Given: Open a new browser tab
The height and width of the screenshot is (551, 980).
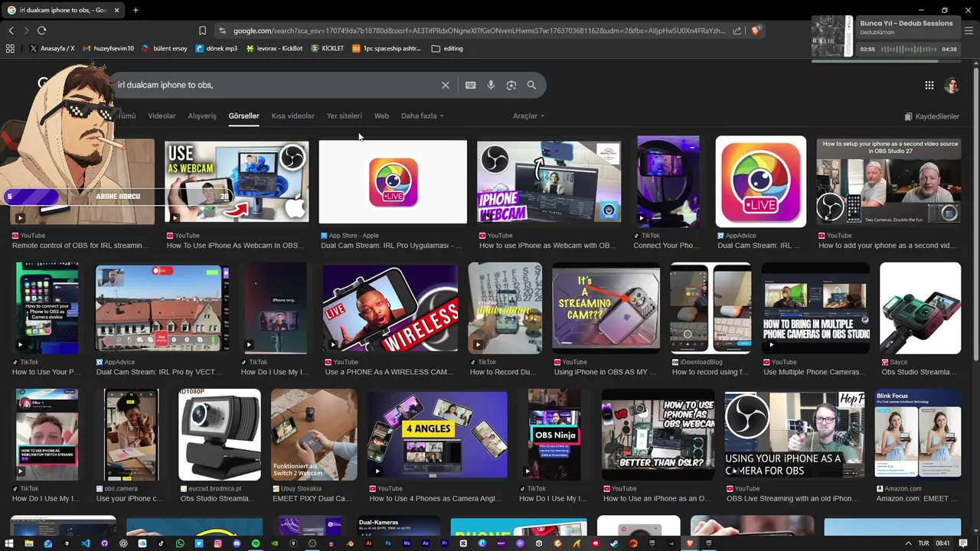Looking at the screenshot, I should coord(136,10).
